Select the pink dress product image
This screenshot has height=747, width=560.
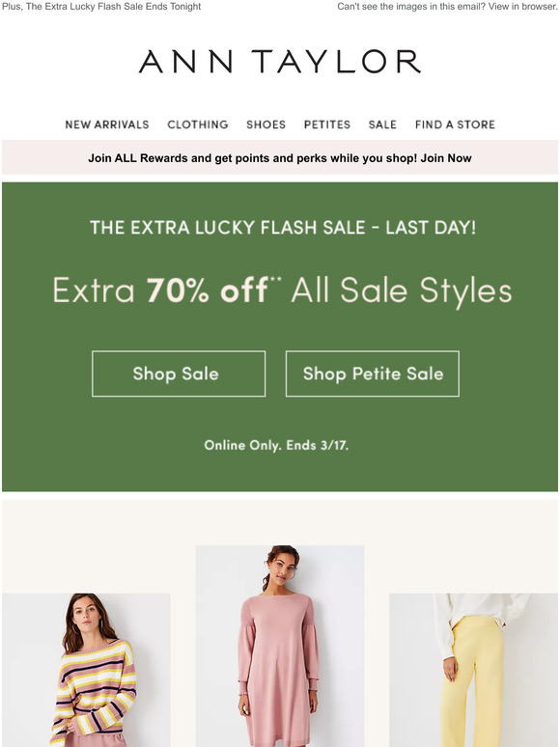click(280, 646)
